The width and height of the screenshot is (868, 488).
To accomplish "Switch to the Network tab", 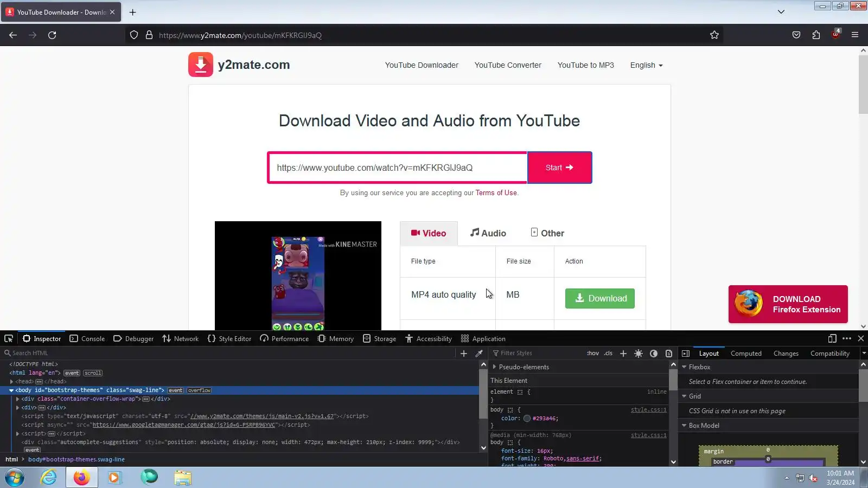I will coord(181,338).
